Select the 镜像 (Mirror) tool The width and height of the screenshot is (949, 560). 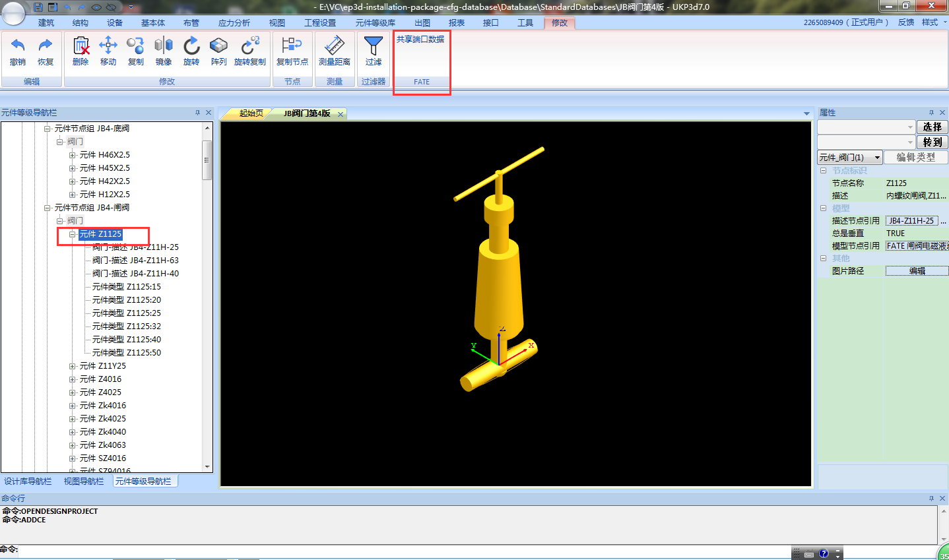tap(164, 46)
